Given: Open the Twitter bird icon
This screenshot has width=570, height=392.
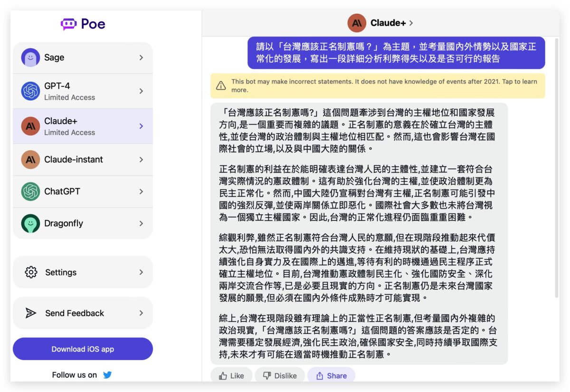Looking at the screenshot, I should coord(107,375).
